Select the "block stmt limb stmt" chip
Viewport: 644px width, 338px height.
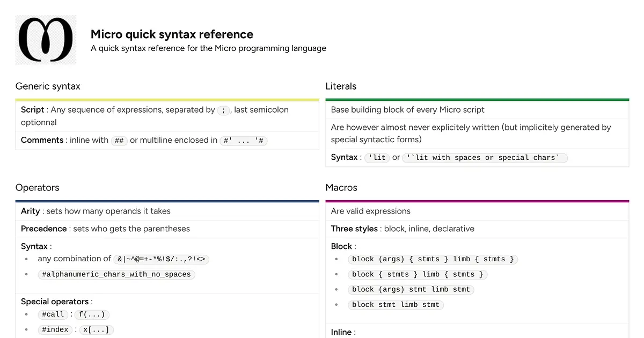tap(394, 304)
